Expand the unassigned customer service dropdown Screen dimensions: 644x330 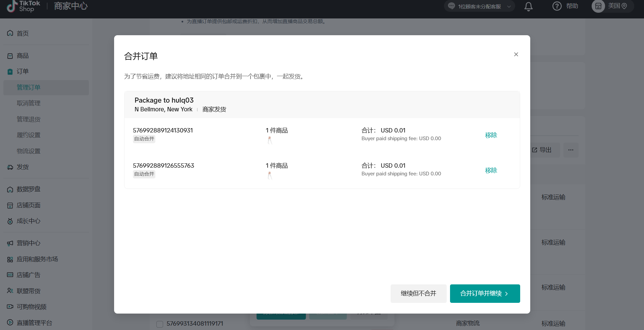coord(509,7)
